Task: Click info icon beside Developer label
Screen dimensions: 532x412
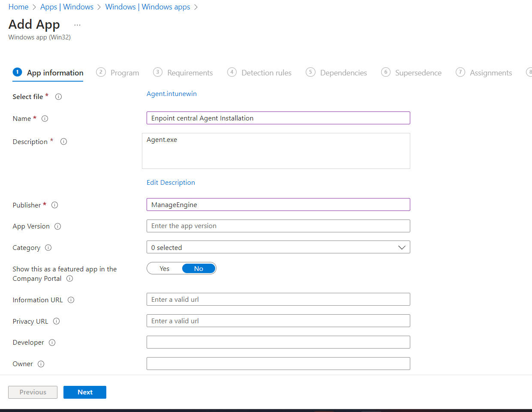Action: pos(52,343)
